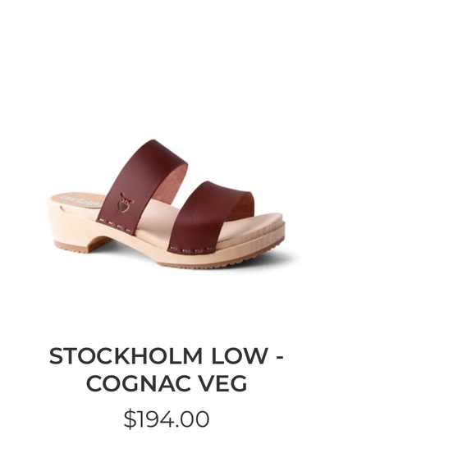Click the dollar sign in the price
Screen dimensions: 476x476
[x=130, y=419]
